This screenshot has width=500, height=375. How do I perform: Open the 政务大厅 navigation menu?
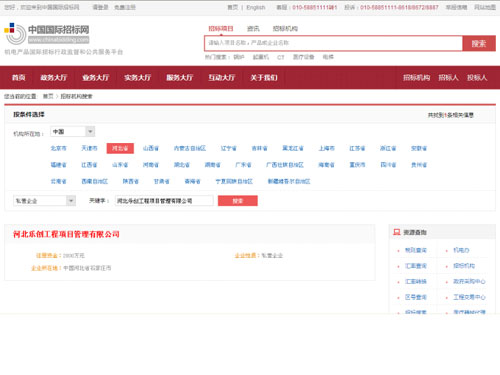tap(54, 78)
